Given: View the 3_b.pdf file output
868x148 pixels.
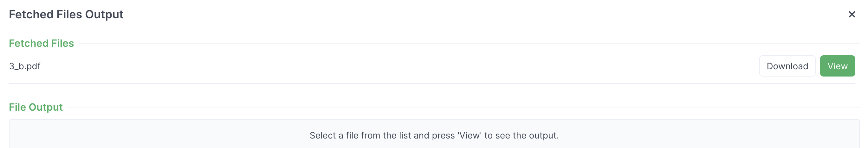Looking at the screenshot, I should click(837, 66).
